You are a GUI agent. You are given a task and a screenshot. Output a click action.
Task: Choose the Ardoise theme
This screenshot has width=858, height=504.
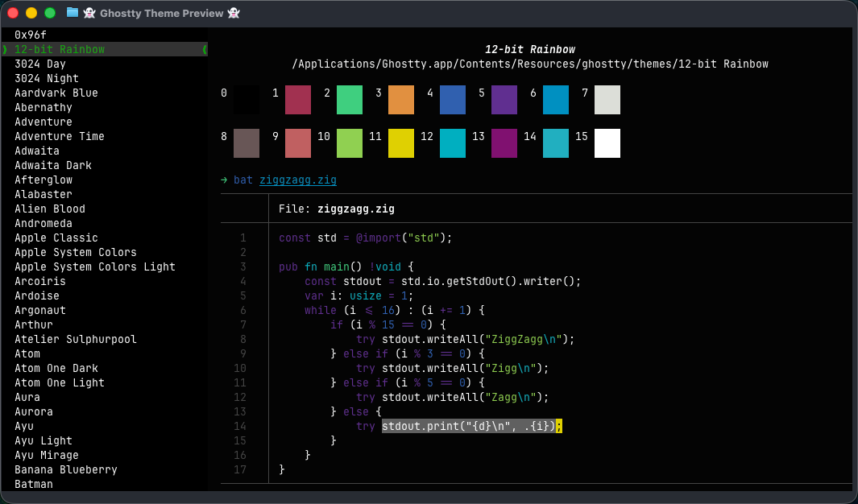37,295
